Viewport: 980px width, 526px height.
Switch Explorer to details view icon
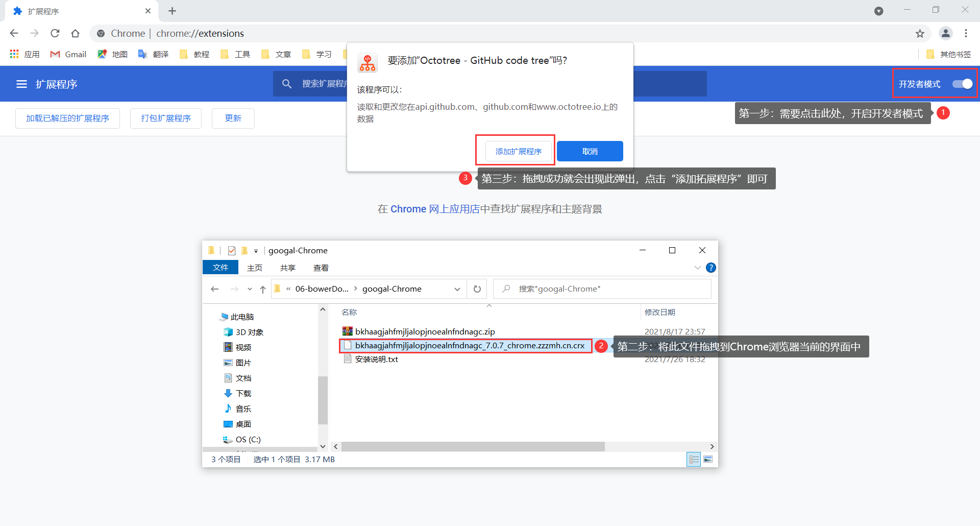(694, 460)
